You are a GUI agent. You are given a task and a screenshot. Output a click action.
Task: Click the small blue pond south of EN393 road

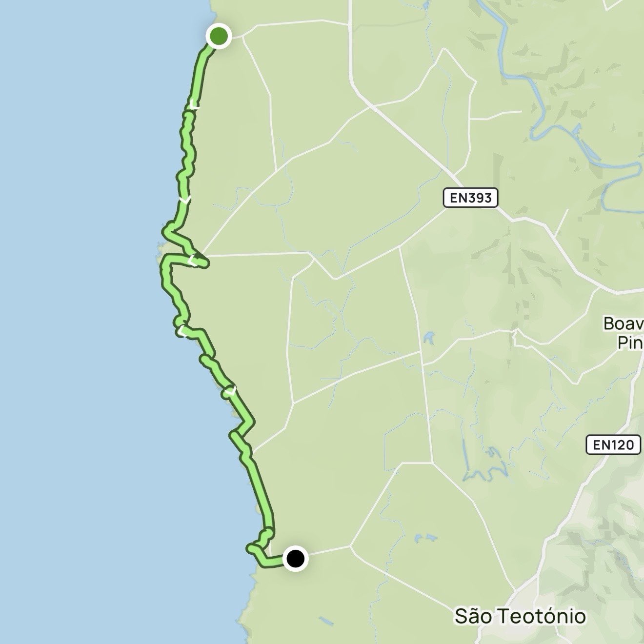pos(429,337)
